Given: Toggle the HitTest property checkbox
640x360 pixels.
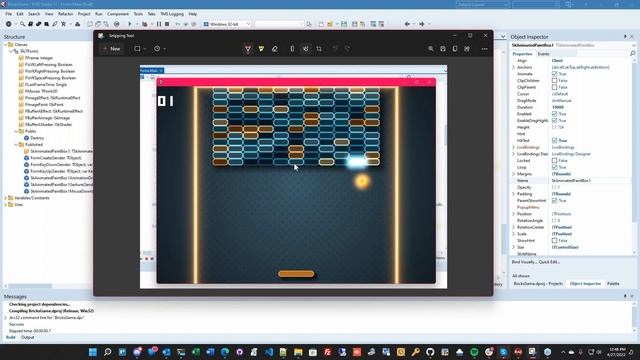Looking at the screenshot, I should (x=554, y=140).
